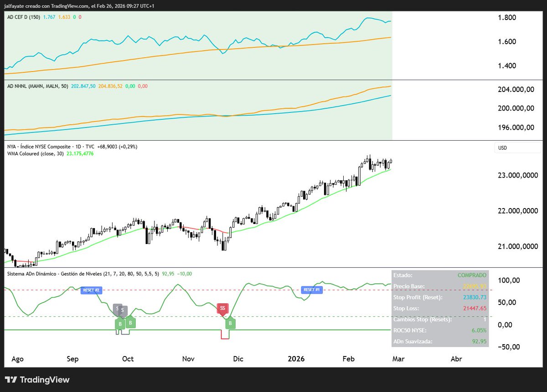This screenshot has width=547, height=392.
Task: Click the green 92,95 value in ADn legend
Action: 168,274
